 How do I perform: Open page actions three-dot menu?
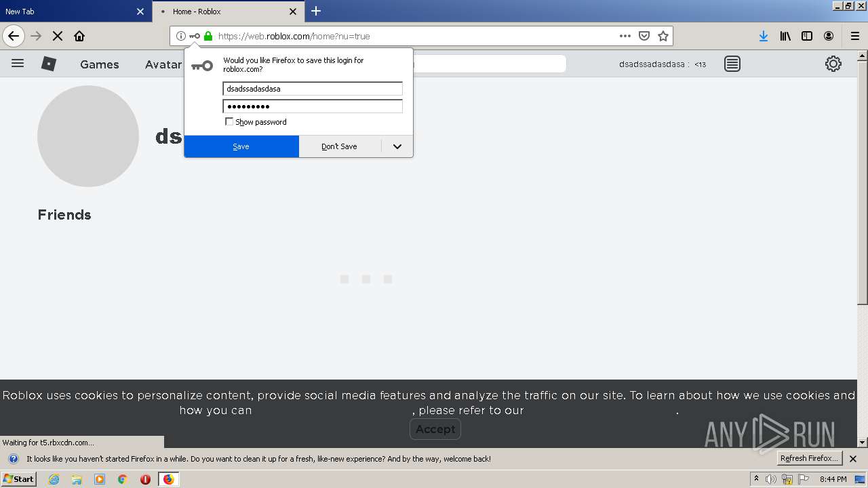tap(625, 36)
